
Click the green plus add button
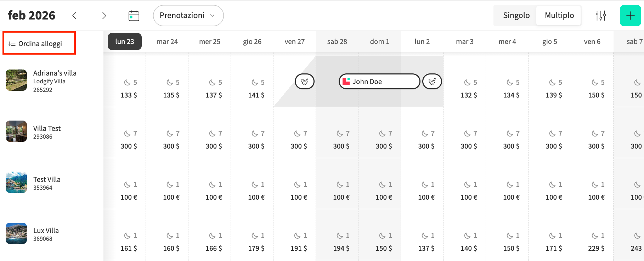[630, 16]
